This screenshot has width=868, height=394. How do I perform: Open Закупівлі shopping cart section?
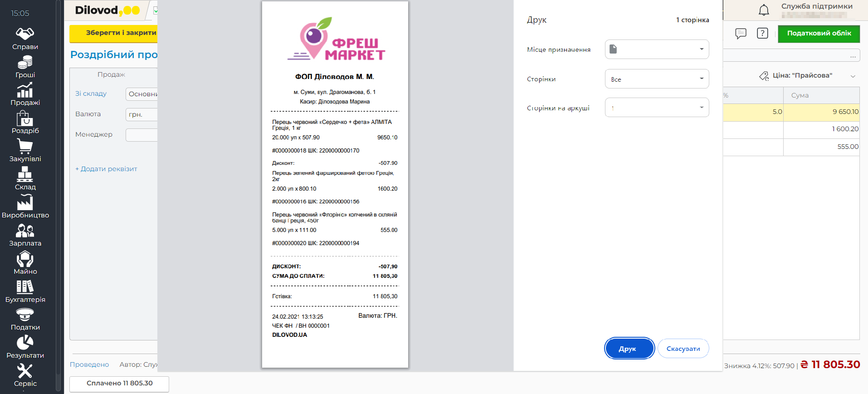pos(25,151)
